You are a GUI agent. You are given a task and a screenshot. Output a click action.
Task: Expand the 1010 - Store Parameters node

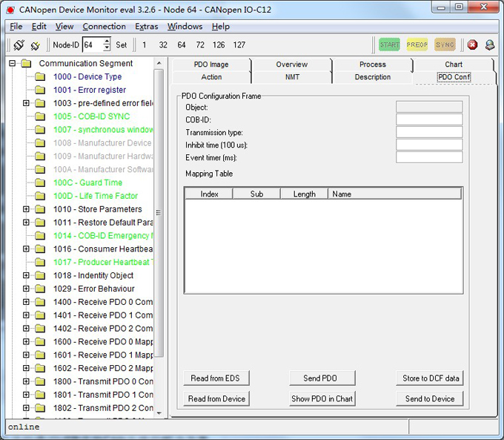(26, 209)
